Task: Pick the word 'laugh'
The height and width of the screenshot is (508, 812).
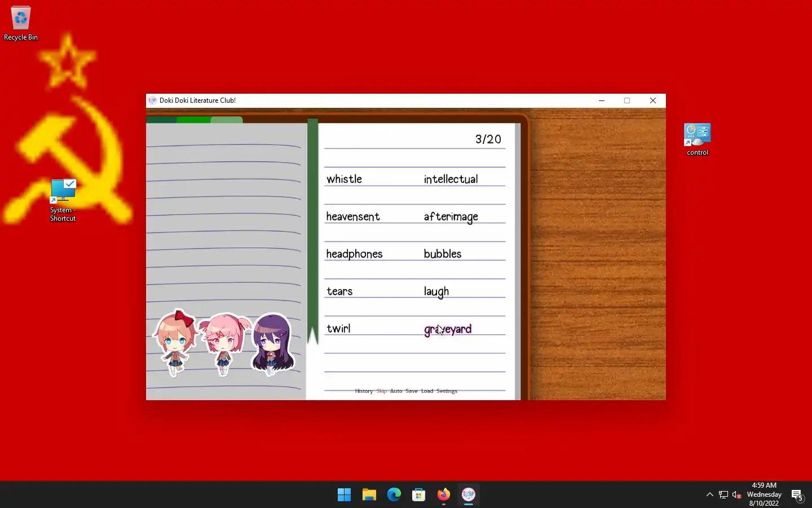Action: tap(436, 292)
